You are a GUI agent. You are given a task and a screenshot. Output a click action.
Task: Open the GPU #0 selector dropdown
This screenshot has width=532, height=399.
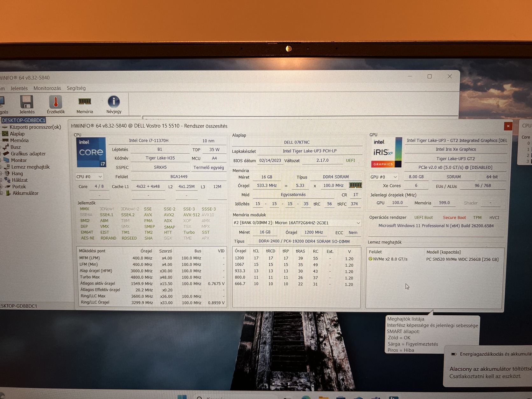pos(384,177)
